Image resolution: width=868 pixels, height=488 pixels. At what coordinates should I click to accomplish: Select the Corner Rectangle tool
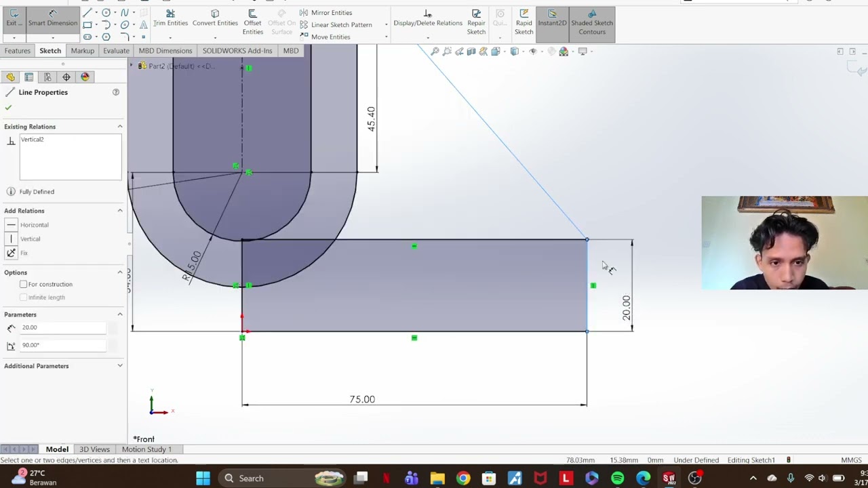[x=87, y=24]
